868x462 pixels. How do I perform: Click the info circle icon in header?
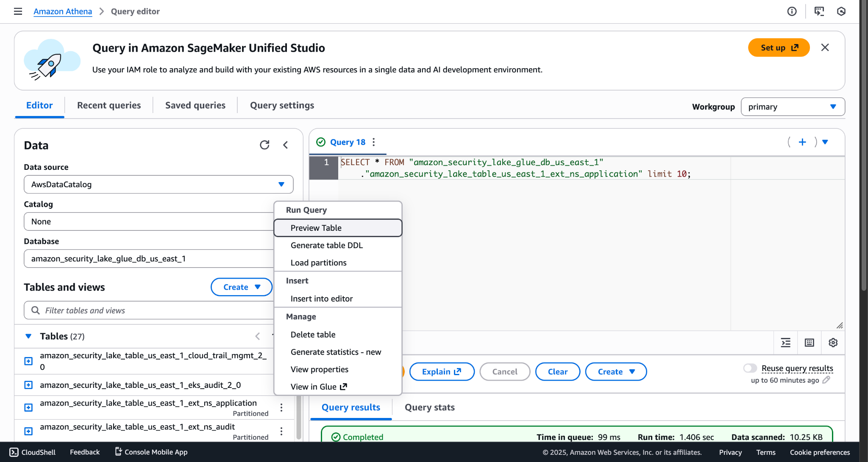[792, 11]
